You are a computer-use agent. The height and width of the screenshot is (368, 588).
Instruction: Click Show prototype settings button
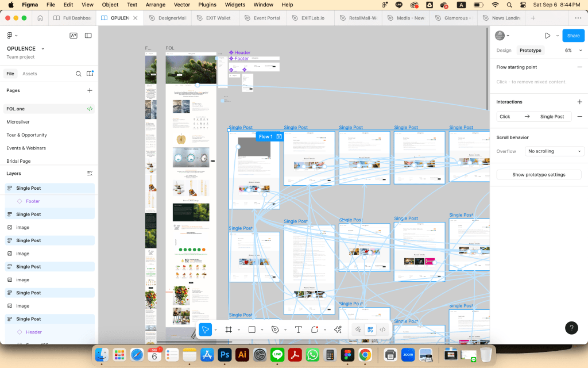click(539, 175)
